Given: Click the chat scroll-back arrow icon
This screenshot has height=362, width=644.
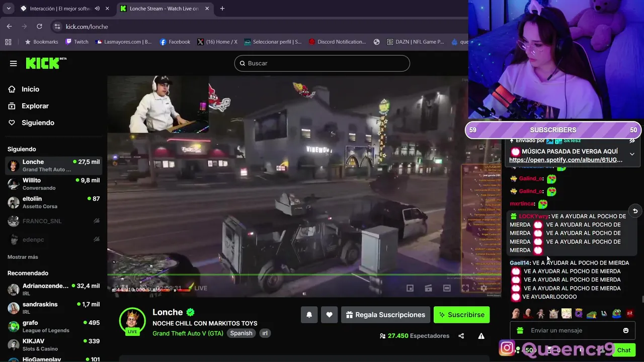Looking at the screenshot, I should tap(635, 211).
